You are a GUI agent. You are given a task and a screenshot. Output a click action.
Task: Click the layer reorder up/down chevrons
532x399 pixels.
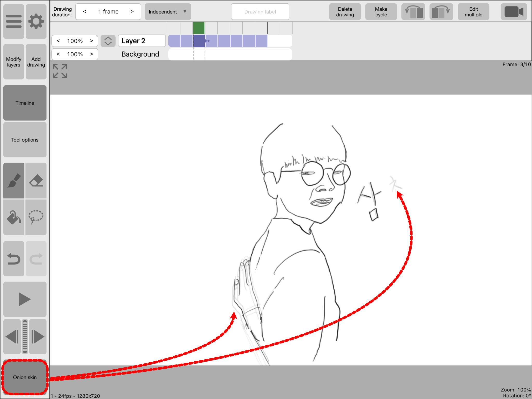(x=108, y=41)
